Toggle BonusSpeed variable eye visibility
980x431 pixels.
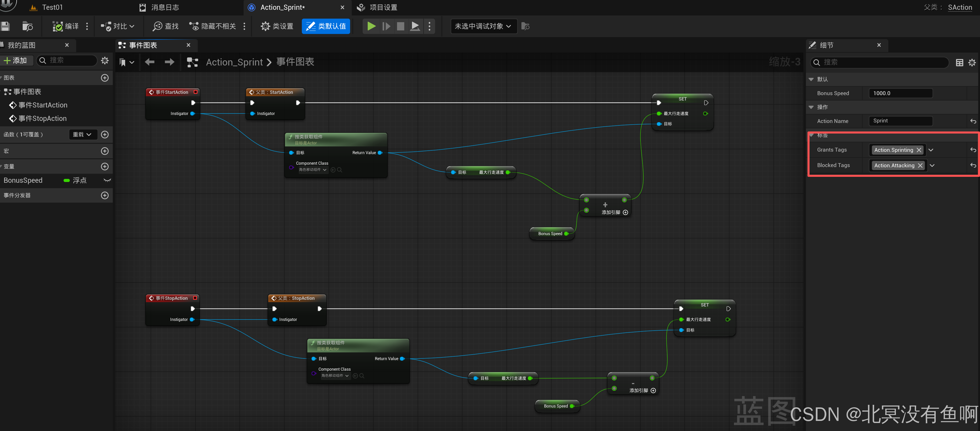tap(107, 180)
